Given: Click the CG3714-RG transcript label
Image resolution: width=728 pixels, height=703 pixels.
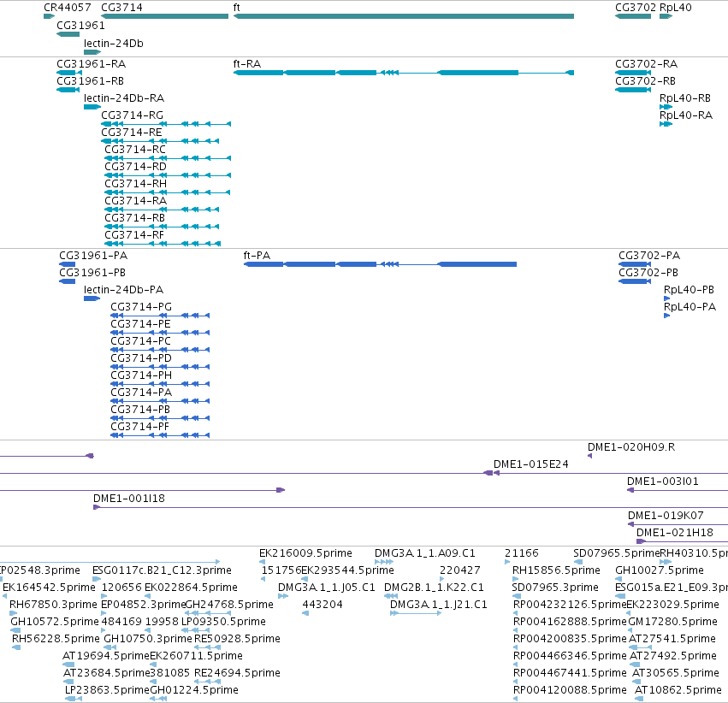Looking at the screenshot, I should [133, 115].
